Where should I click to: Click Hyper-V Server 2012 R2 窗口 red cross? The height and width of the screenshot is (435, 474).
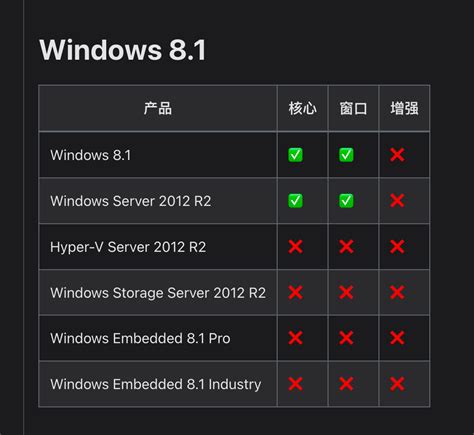[346, 247]
